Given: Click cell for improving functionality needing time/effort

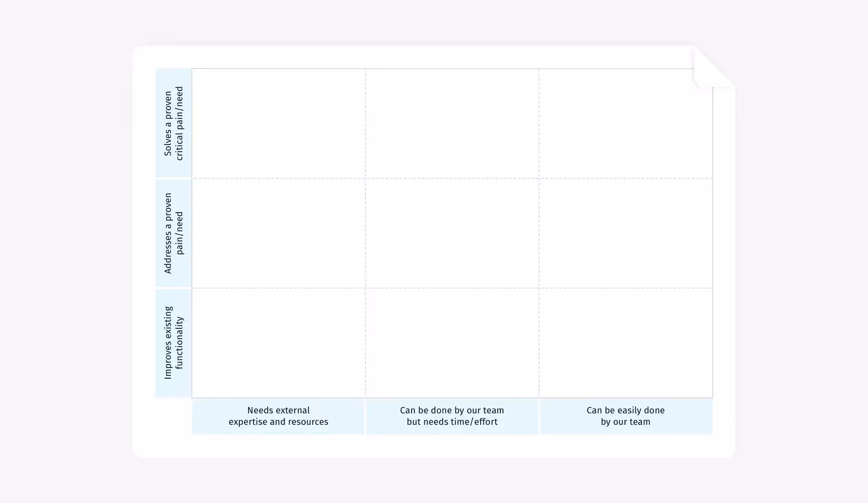Looking at the screenshot, I should pos(452,343).
